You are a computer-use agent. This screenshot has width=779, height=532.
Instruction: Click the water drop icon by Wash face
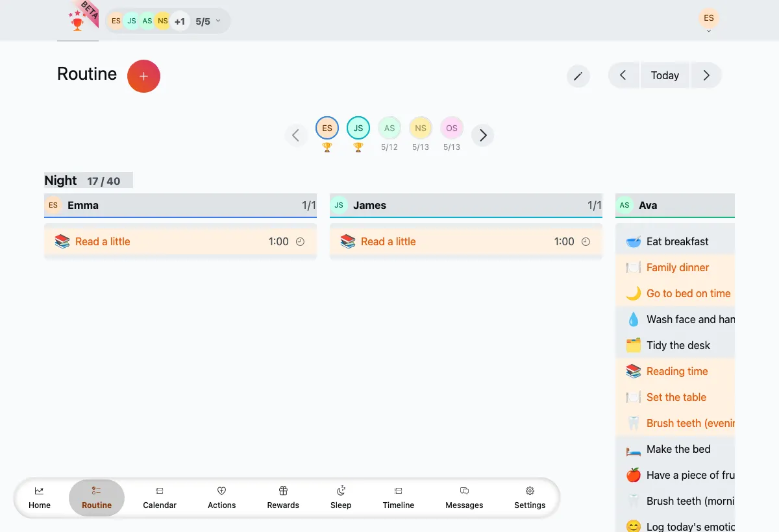coord(634,319)
